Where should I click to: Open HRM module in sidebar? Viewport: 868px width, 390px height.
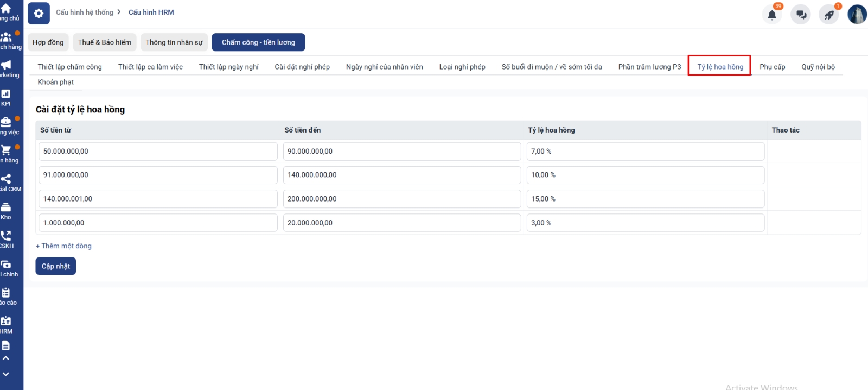pos(6,324)
